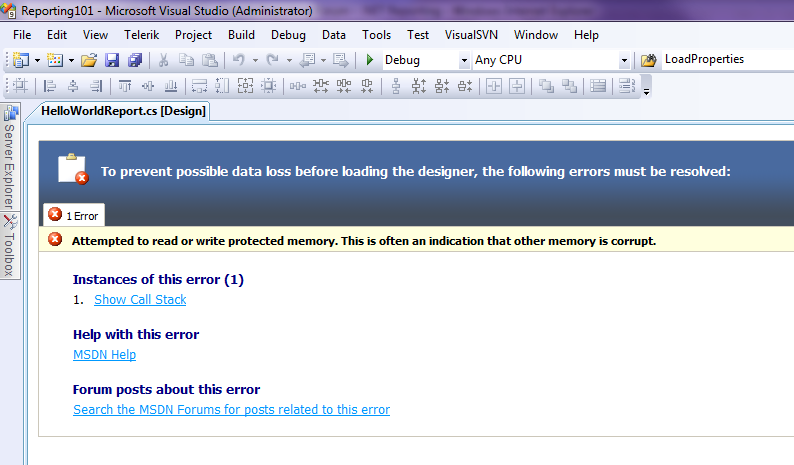This screenshot has height=465, width=794.
Task: Click the Open File folder icon
Action: (x=89, y=60)
